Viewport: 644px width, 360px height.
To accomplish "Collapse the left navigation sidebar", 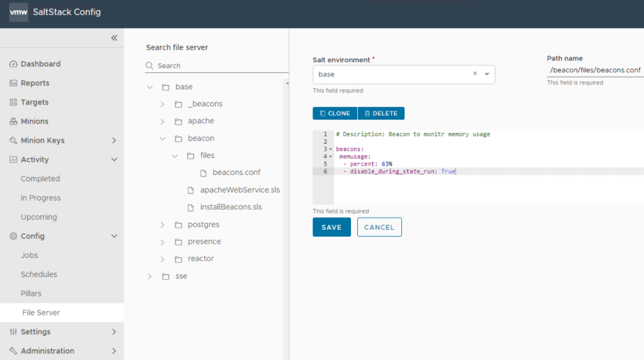I will 114,38.
